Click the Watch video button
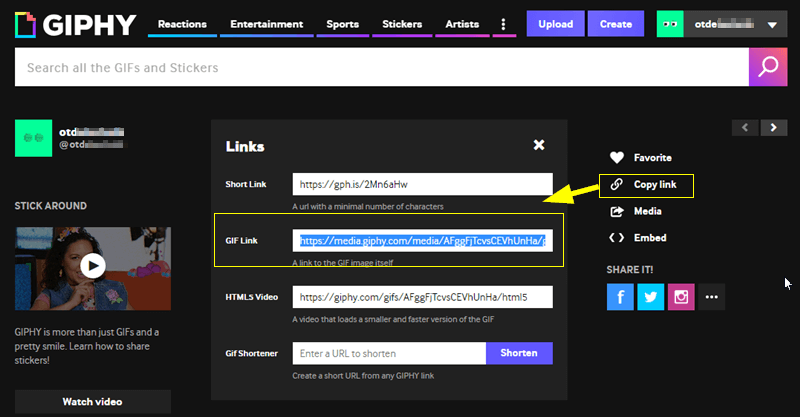This screenshot has height=417, width=800. click(92, 402)
